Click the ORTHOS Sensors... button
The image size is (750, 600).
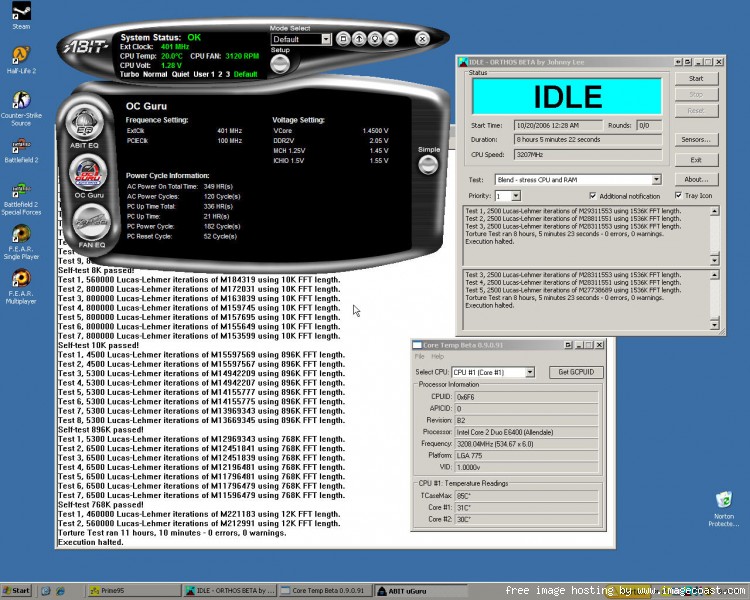[696, 140]
